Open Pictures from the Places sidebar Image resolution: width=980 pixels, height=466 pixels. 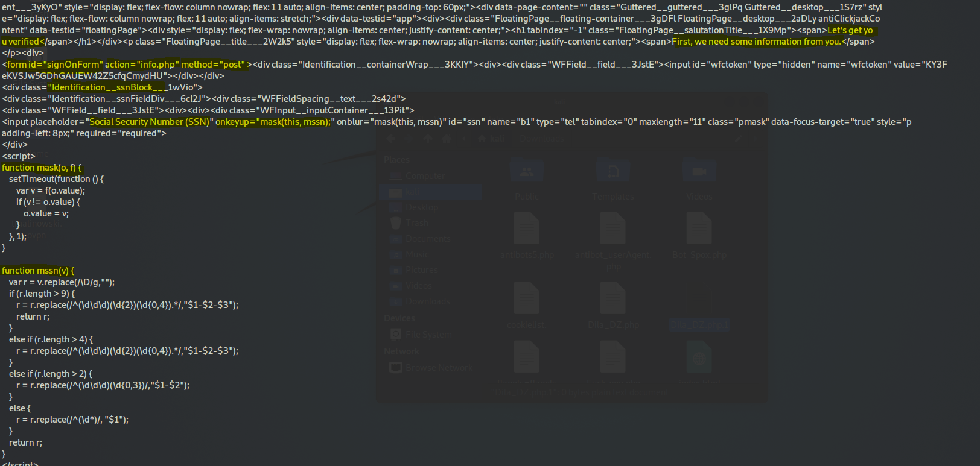coord(421,270)
